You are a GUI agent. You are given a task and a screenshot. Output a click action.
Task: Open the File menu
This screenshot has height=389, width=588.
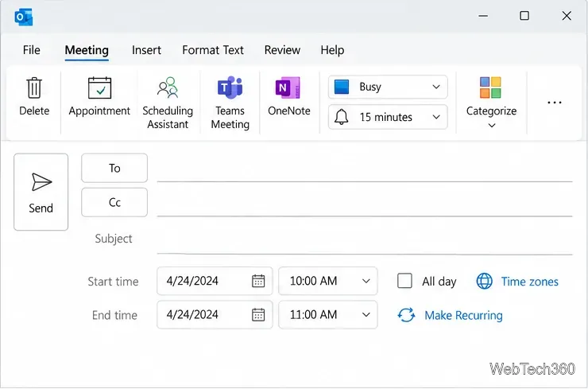(x=32, y=50)
